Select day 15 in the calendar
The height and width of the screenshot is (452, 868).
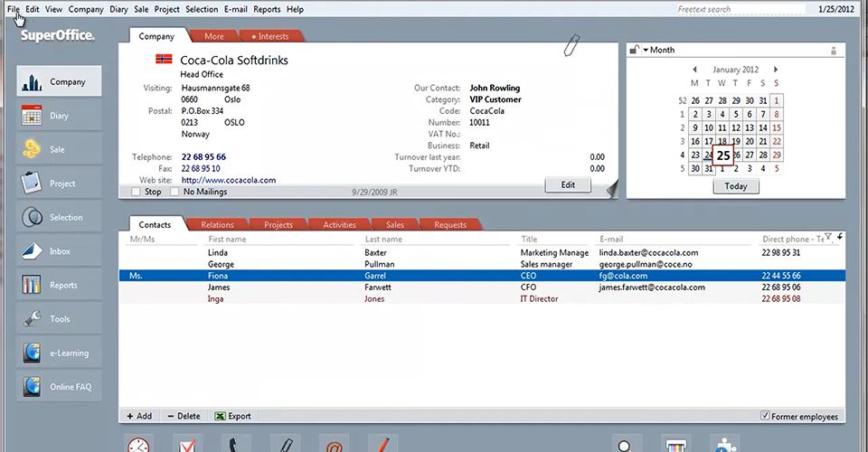(776, 127)
